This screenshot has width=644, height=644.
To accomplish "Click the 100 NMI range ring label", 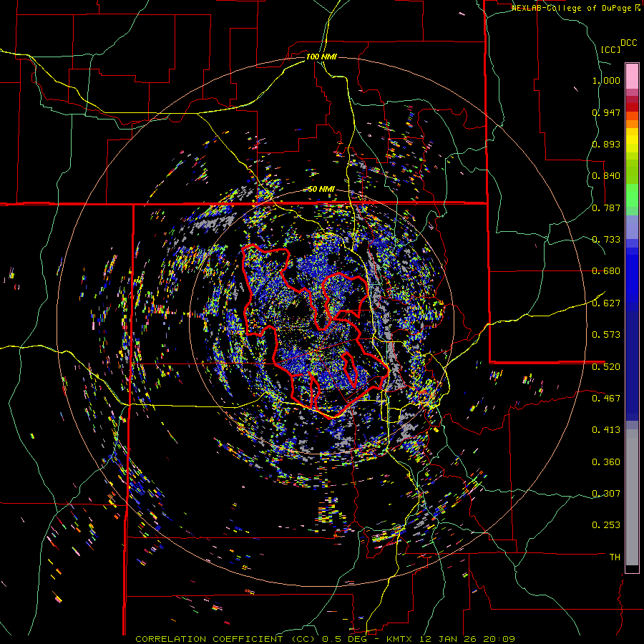I will 321,57.
